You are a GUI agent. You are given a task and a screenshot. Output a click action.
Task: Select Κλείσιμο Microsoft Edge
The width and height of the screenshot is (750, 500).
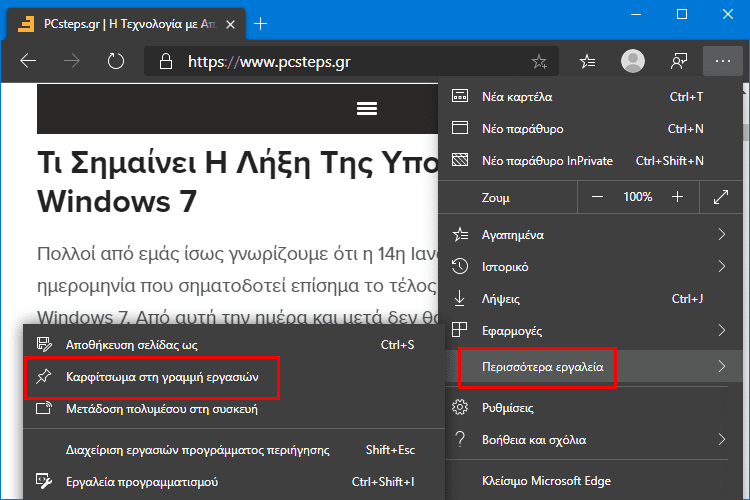590,480
